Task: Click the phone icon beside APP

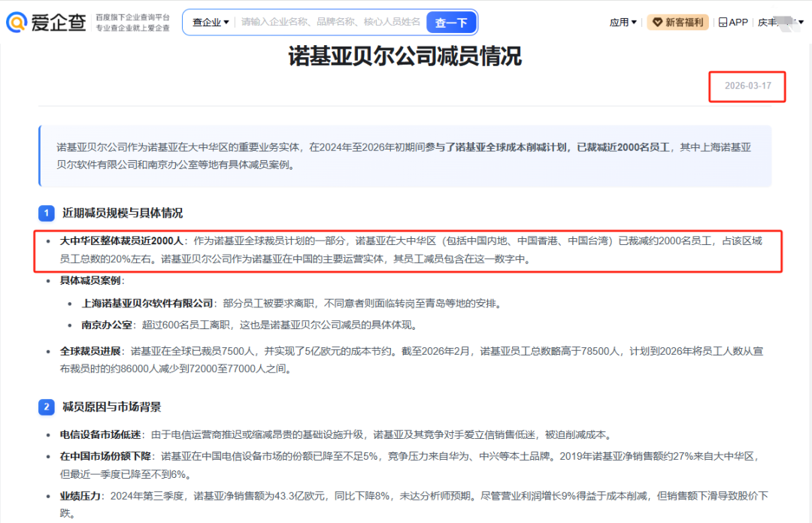Action: tap(723, 23)
